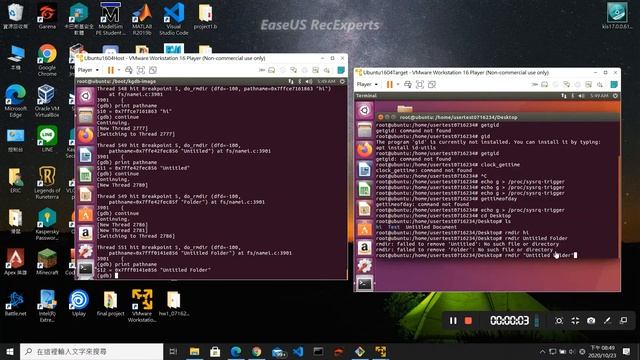Viewport: 640px width, 360px height.
Task: Open LibreOffice Writer icon in Host VM launcher
Action: tap(85, 155)
